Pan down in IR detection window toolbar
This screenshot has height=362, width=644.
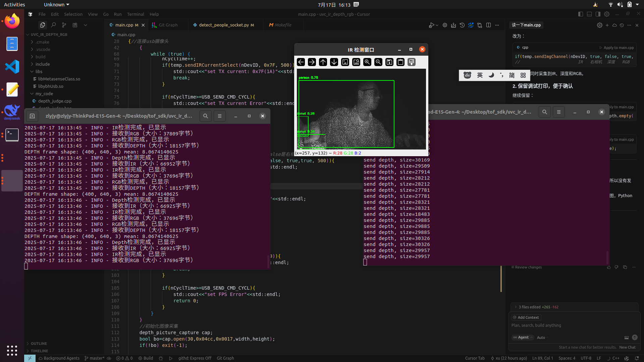[x=334, y=62]
